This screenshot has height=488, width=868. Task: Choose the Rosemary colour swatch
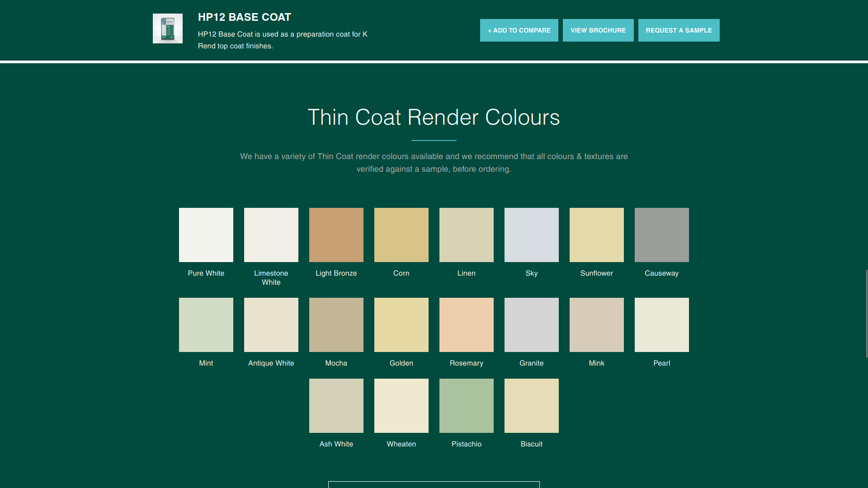coord(467,325)
